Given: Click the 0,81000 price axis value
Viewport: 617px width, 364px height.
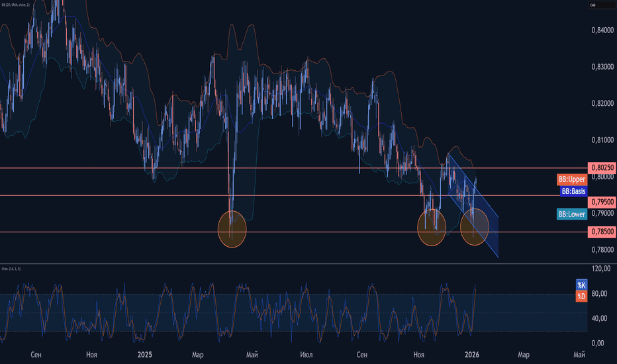Looking at the screenshot, I should (x=602, y=140).
